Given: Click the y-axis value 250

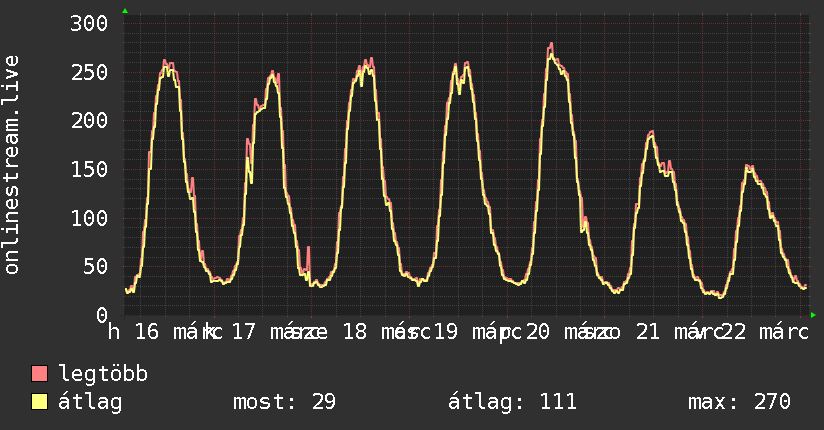Looking at the screenshot, I should [x=89, y=72].
